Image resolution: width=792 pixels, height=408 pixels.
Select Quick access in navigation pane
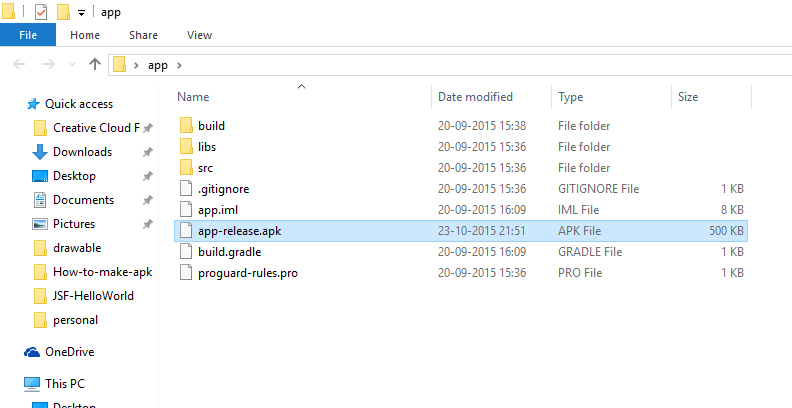tap(79, 104)
